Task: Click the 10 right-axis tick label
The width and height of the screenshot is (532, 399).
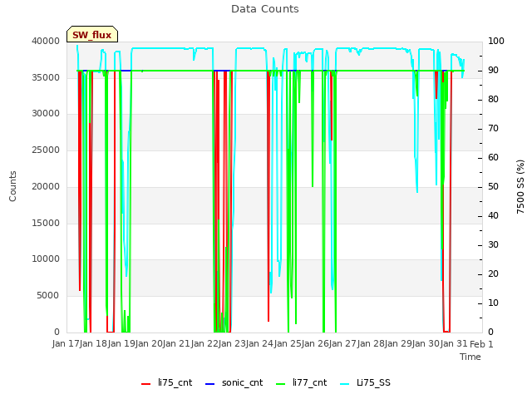Action: click(x=493, y=303)
